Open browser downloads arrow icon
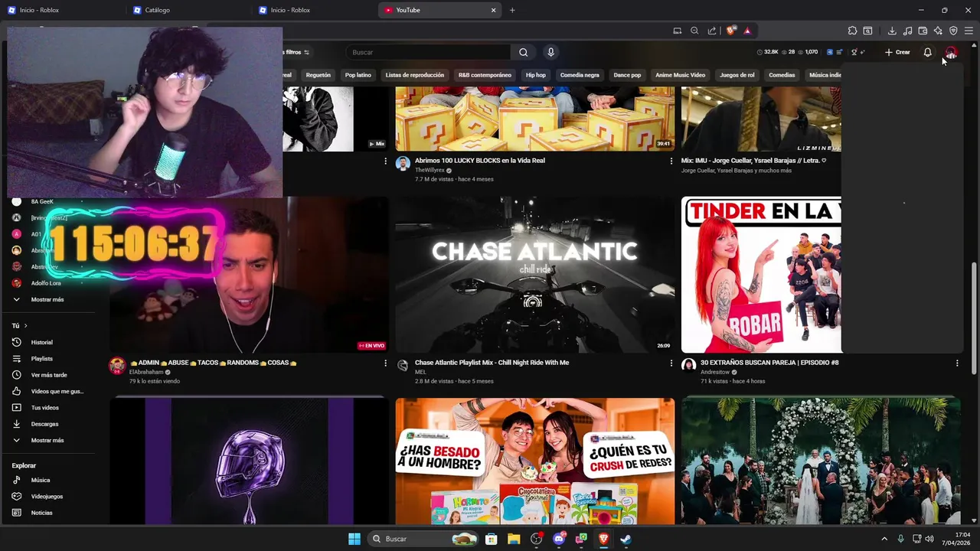The width and height of the screenshot is (980, 551). click(x=892, y=31)
